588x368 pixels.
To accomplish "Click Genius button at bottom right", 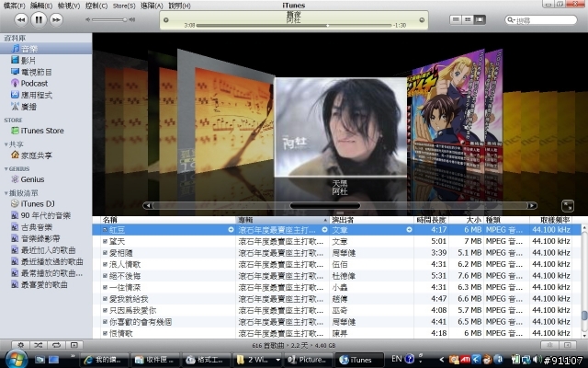I will point(549,345).
